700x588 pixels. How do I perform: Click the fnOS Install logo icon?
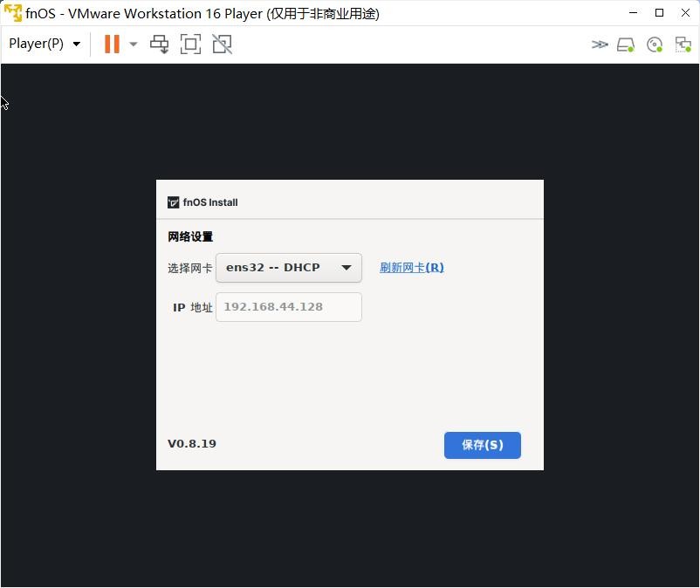point(173,202)
